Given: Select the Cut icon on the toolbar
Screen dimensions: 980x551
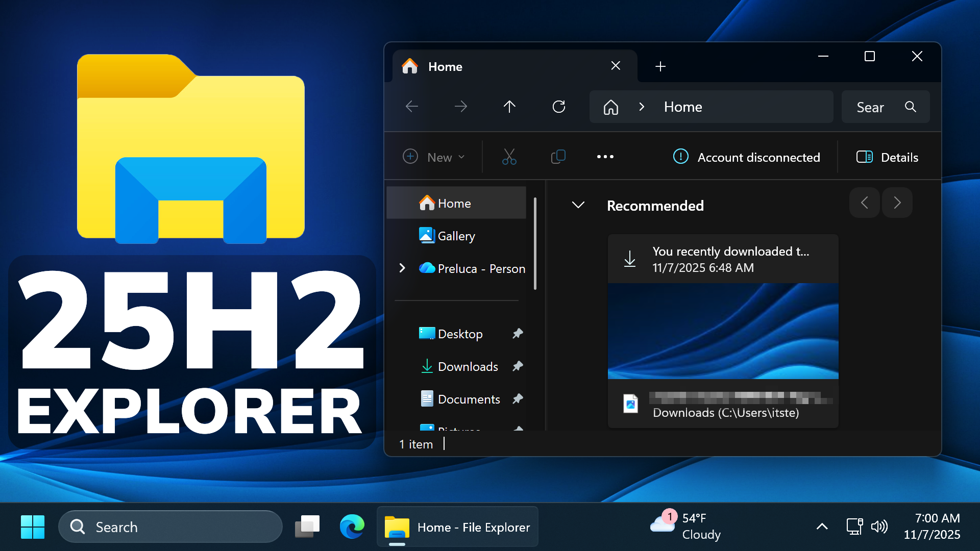Looking at the screenshot, I should pos(509,157).
